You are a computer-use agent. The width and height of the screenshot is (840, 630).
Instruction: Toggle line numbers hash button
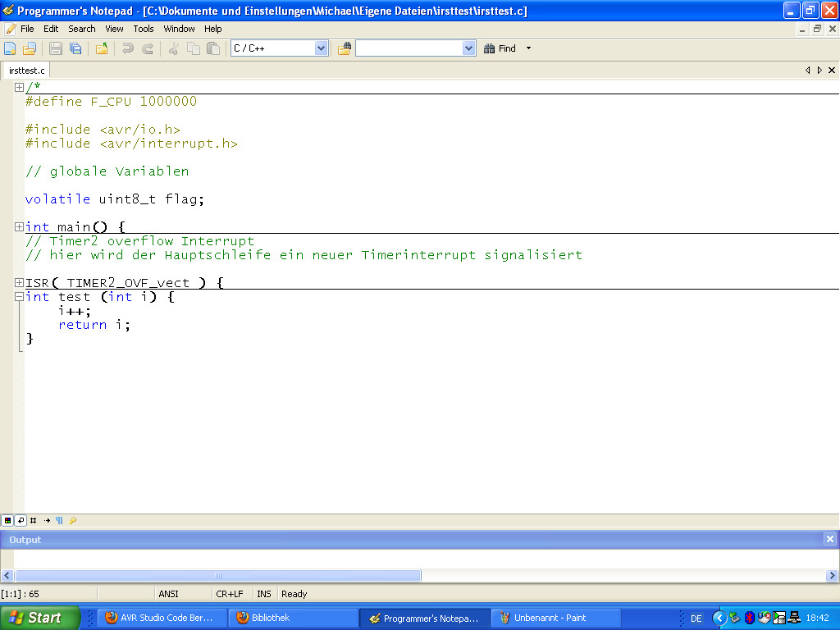point(34,520)
